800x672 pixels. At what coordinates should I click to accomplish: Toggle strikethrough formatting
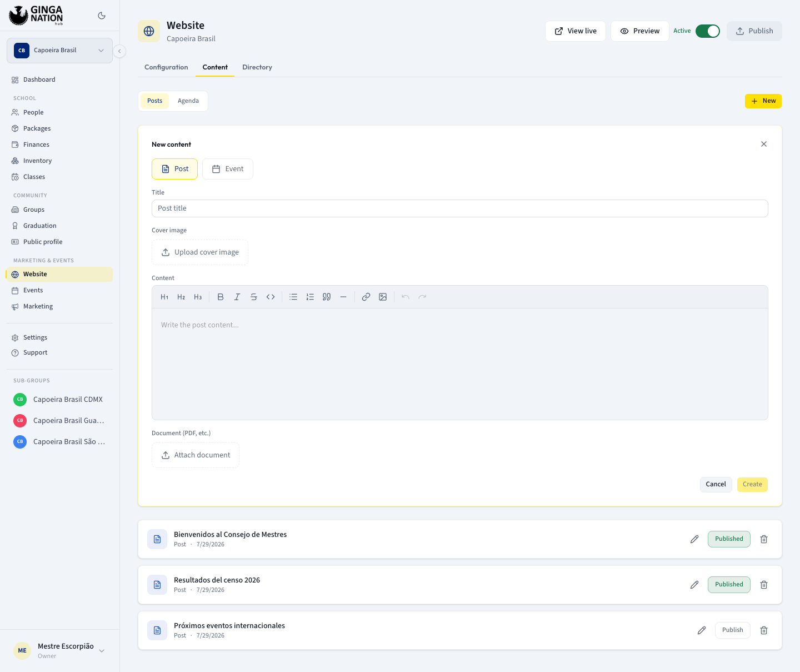pyautogui.click(x=254, y=297)
